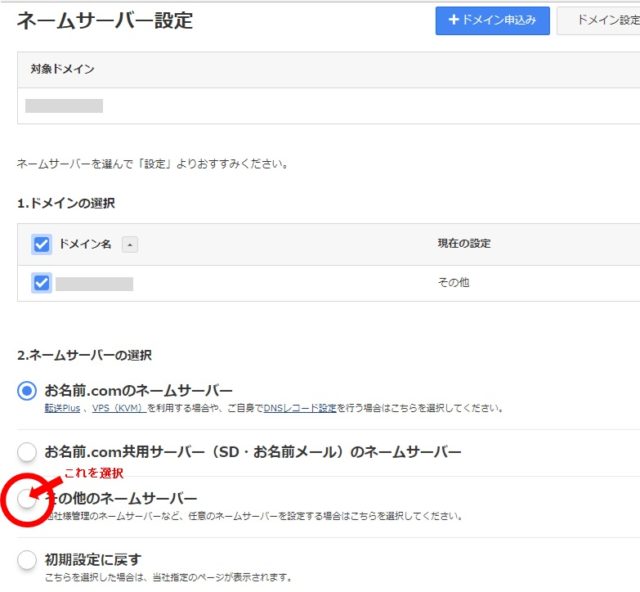Click the お名前.com共用サーバー option label text
The height and width of the screenshot is (592, 640).
point(253,452)
